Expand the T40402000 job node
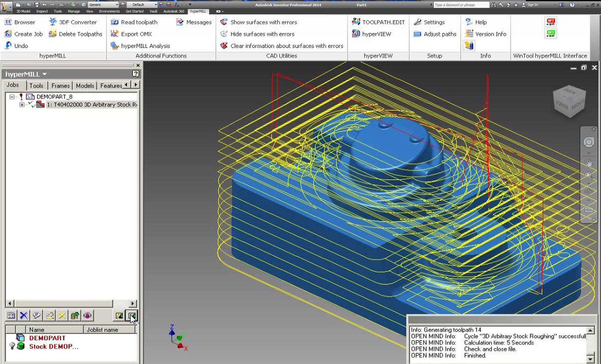The height and width of the screenshot is (364, 601). pyautogui.click(x=22, y=105)
